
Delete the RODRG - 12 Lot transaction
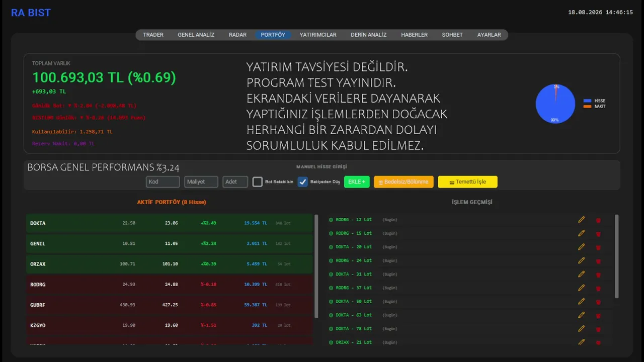pos(598,220)
